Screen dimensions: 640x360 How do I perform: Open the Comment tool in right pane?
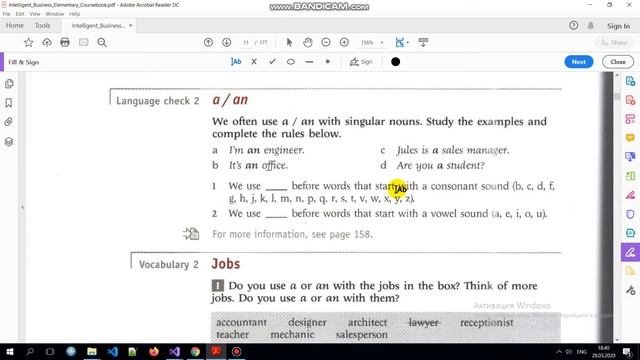coord(630,138)
